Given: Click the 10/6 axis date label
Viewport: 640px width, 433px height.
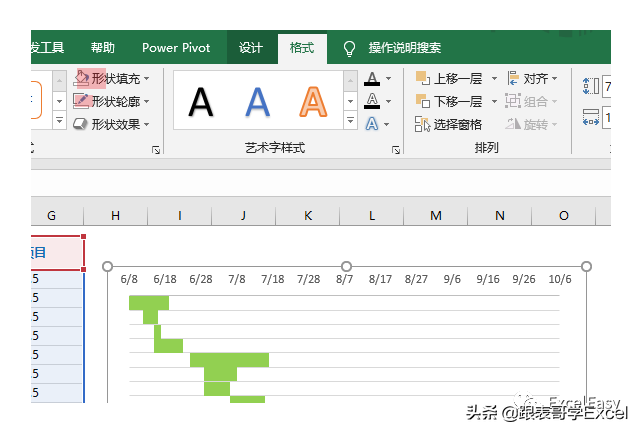Looking at the screenshot, I should click(560, 279).
